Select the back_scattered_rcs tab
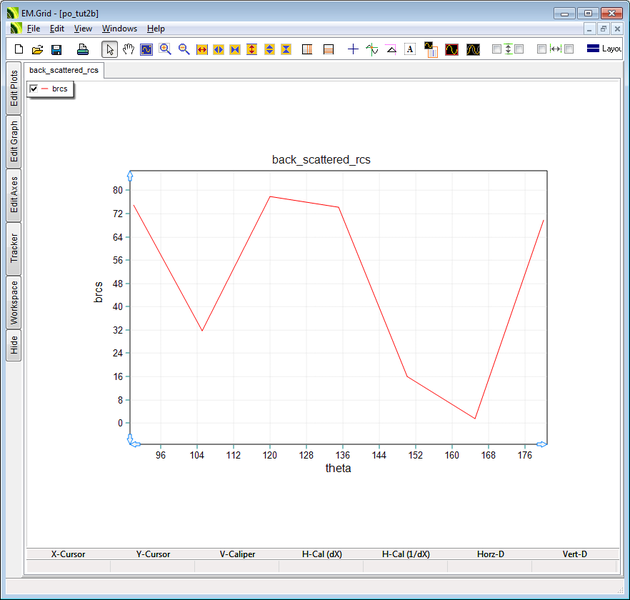 [x=63, y=70]
